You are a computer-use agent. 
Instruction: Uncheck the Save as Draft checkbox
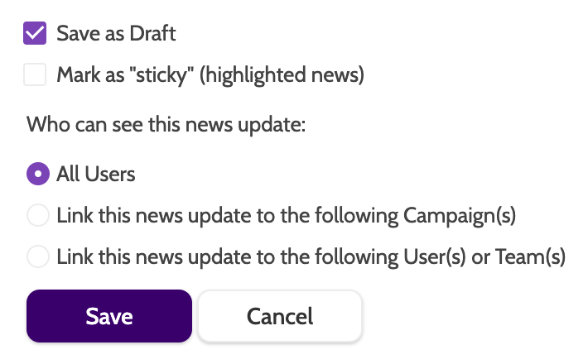[35, 34]
